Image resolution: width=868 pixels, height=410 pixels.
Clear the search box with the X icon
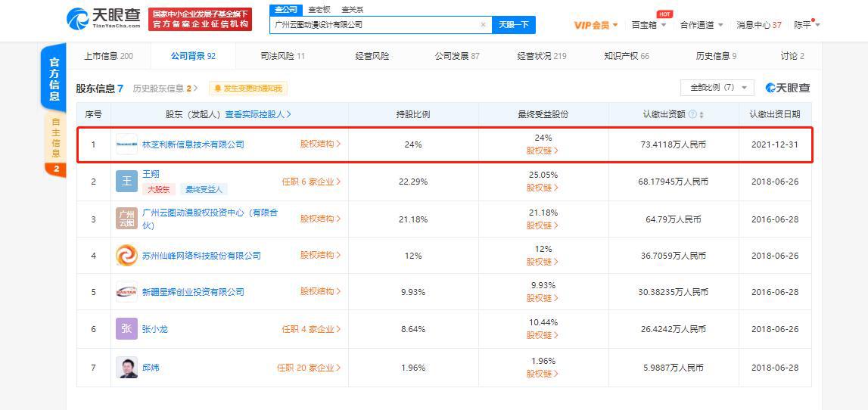coord(483,25)
